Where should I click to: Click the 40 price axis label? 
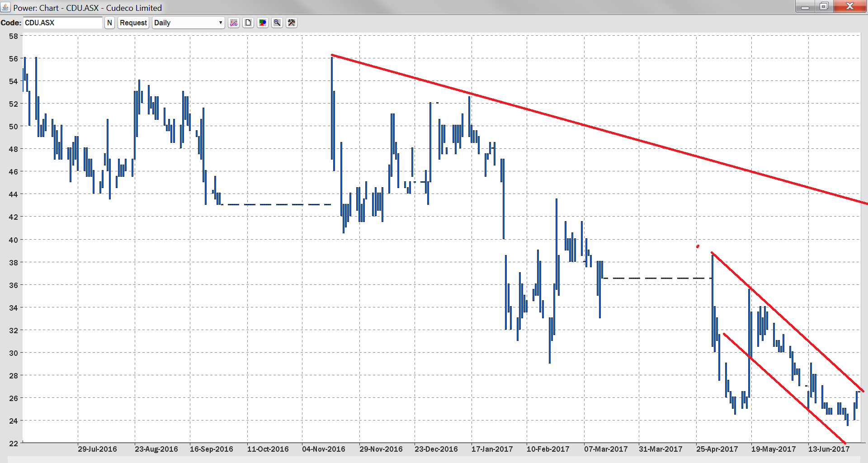[x=14, y=240]
